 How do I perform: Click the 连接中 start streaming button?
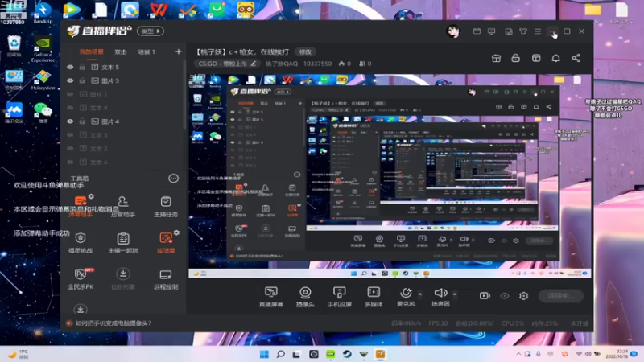coord(561,296)
